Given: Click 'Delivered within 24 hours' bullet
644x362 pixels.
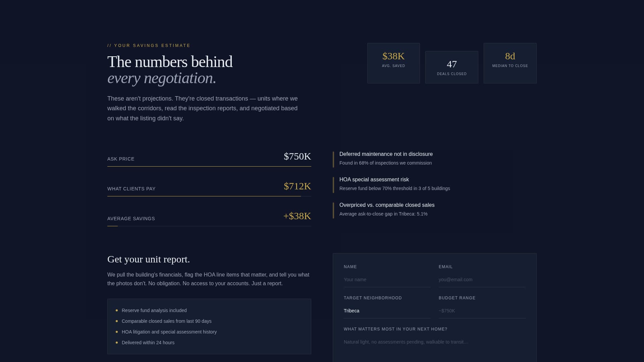Looking at the screenshot, I should 148,343.
